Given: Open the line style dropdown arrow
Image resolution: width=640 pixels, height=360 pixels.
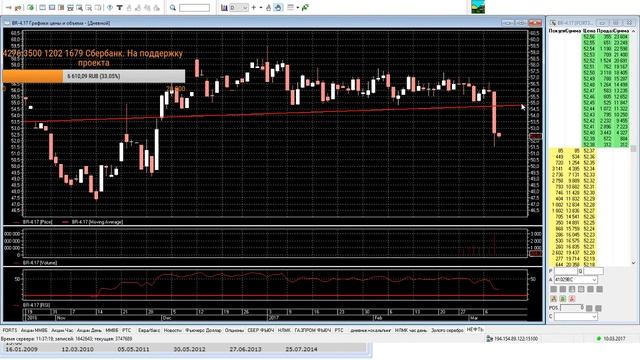Looking at the screenshot, I should click(298, 8).
